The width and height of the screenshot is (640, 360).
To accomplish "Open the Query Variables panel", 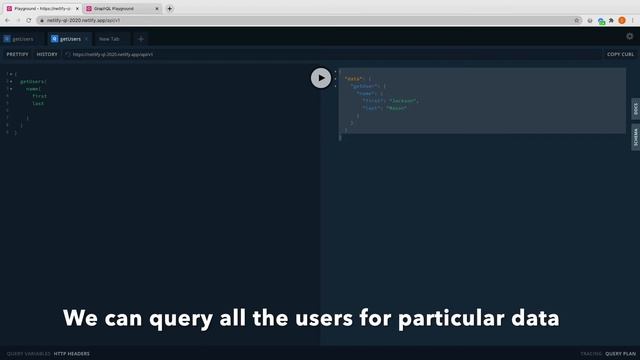I will pos(28,354).
